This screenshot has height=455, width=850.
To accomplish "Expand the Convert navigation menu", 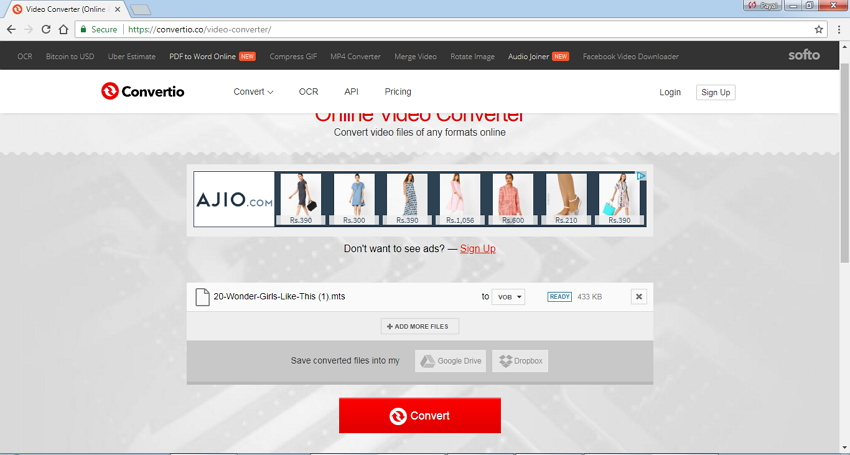I will 253,92.
